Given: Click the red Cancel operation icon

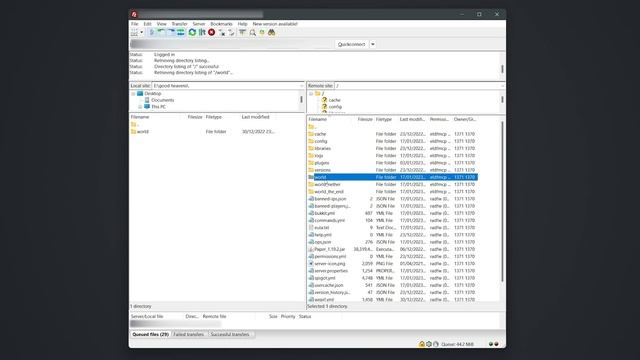Looking at the screenshot, I should click(x=211, y=33).
